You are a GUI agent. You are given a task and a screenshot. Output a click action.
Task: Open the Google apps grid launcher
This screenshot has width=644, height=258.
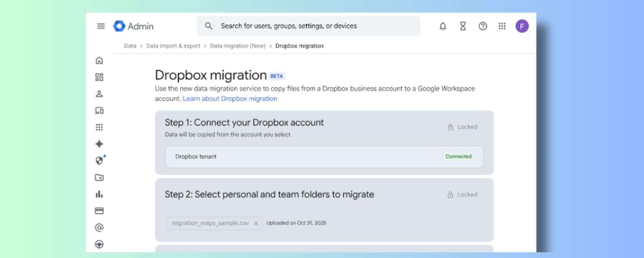click(x=502, y=26)
